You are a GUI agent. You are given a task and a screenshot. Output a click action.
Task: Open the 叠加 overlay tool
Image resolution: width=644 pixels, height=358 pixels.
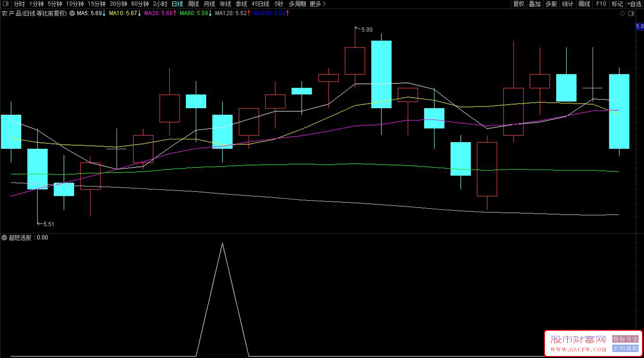(x=535, y=4)
